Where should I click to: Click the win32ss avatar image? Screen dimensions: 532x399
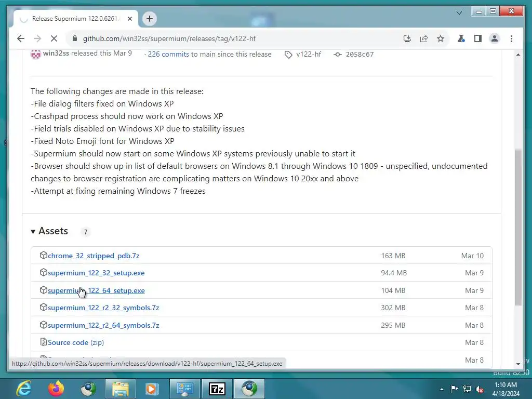[x=36, y=54]
